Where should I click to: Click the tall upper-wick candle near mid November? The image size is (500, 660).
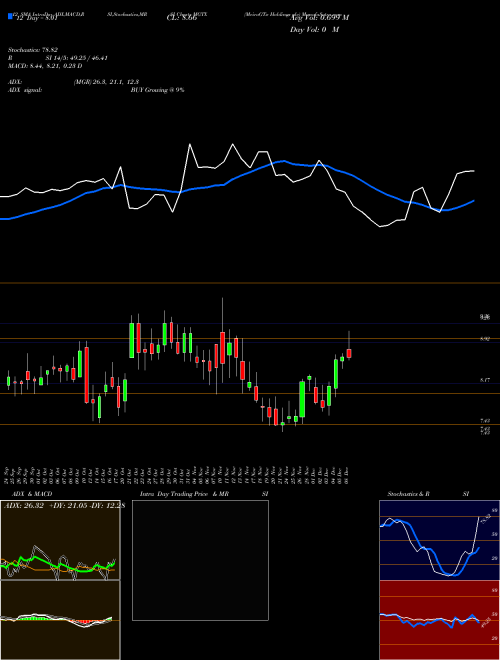coord(222,347)
